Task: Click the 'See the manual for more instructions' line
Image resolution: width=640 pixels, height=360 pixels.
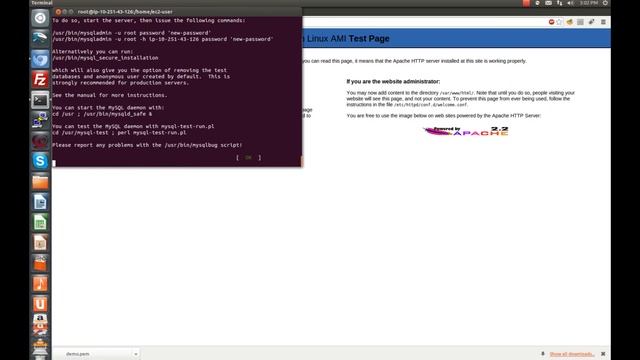Action: coord(110,95)
